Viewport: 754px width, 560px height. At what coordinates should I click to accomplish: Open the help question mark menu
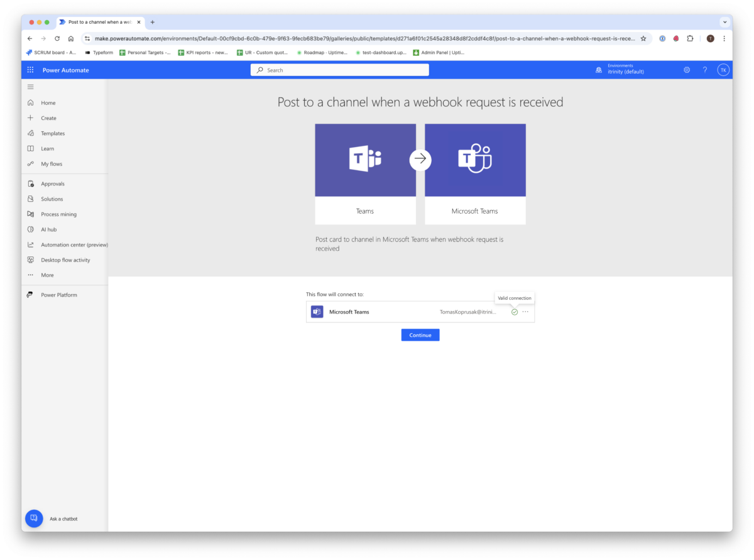point(704,70)
